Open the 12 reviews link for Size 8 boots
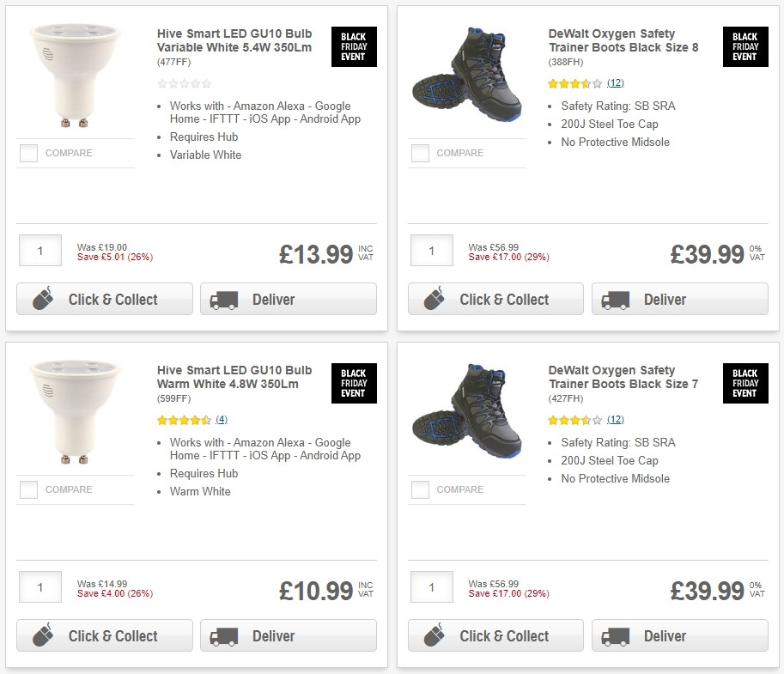 pos(615,83)
